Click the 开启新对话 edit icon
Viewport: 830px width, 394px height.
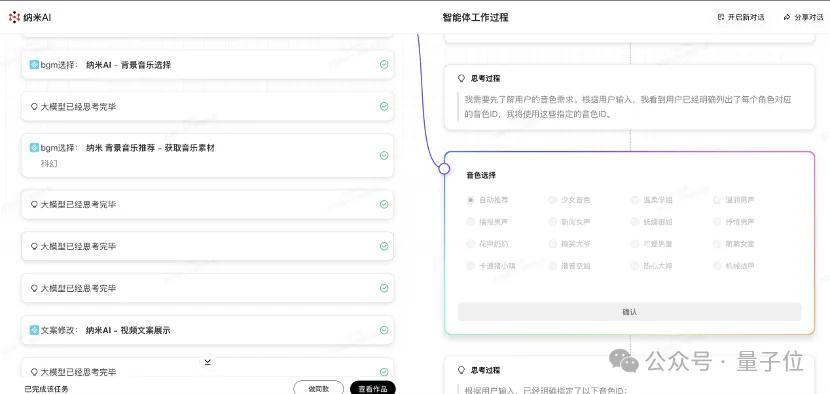coord(720,17)
